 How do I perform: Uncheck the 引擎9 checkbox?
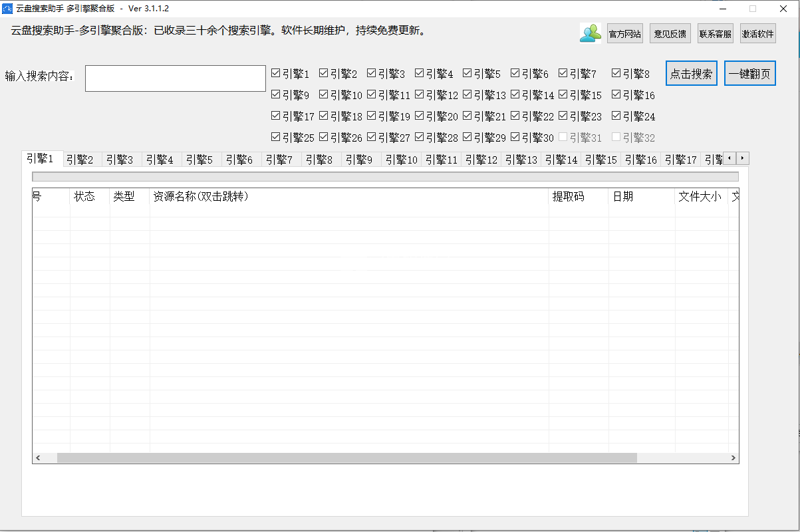[x=276, y=94]
